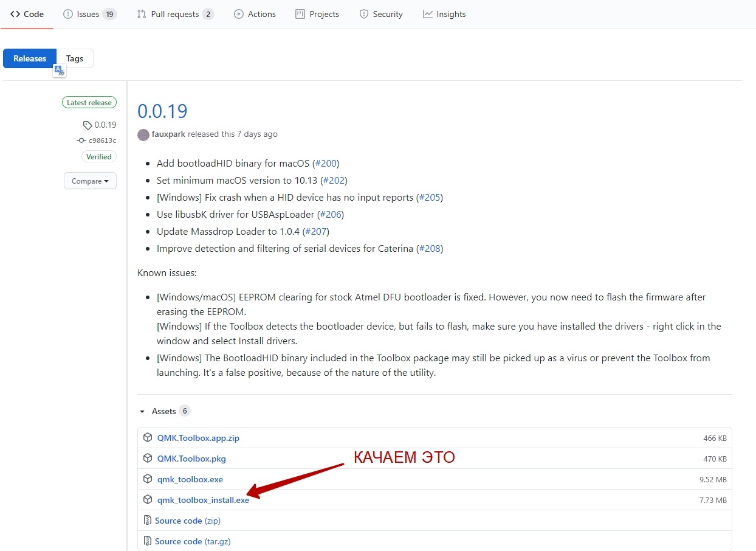Click 'released this 7 days ago' text
Image resolution: width=756 pixels, height=551 pixels.
pos(232,134)
